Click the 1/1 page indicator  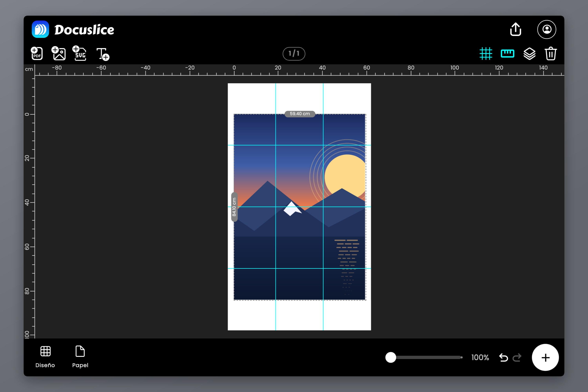[x=294, y=54]
